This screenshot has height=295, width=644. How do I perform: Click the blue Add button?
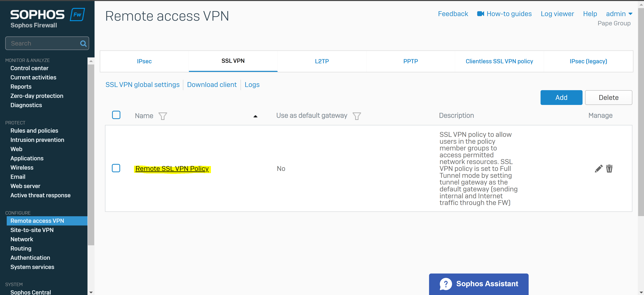pyautogui.click(x=561, y=98)
